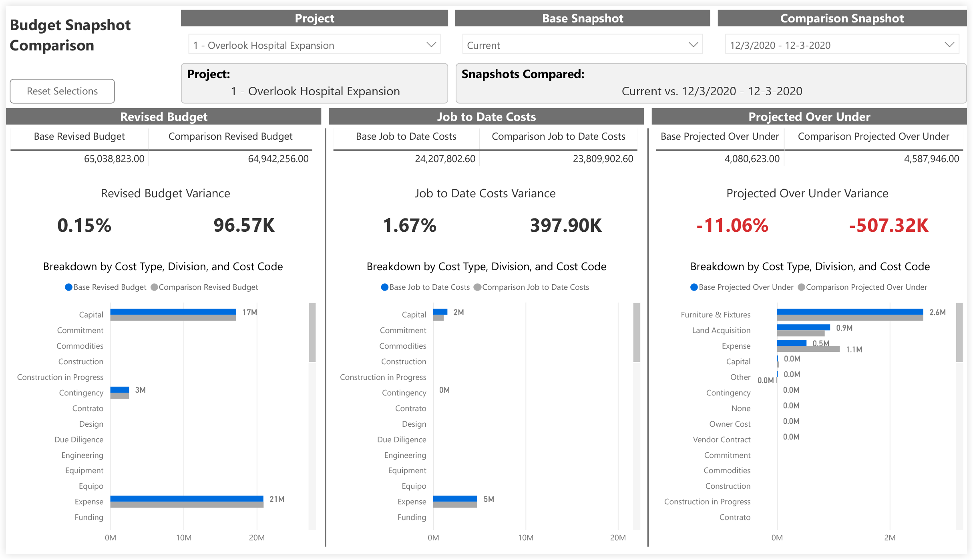
Task: Click the Owner Cost axis label
Action: click(730, 424)
